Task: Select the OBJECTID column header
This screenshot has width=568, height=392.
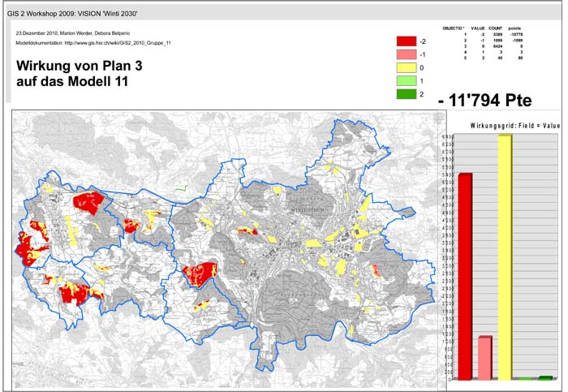Action: click(x=454, y=28)
